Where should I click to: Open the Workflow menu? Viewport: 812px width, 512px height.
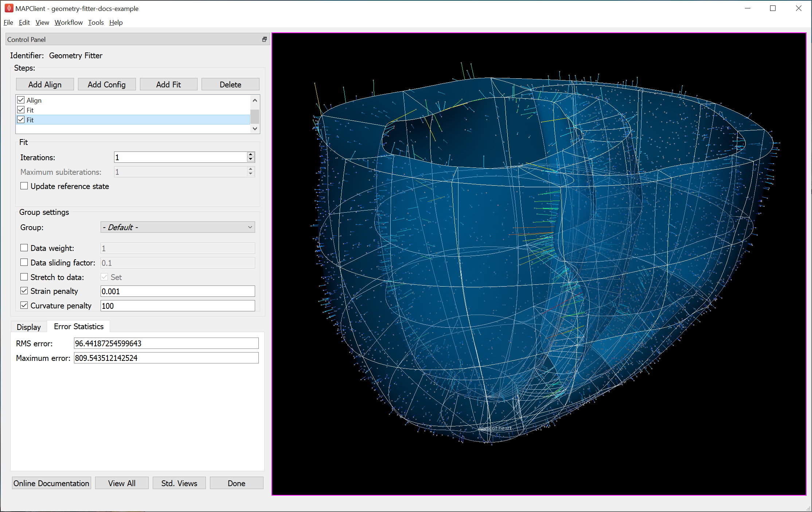click(69, 23)
